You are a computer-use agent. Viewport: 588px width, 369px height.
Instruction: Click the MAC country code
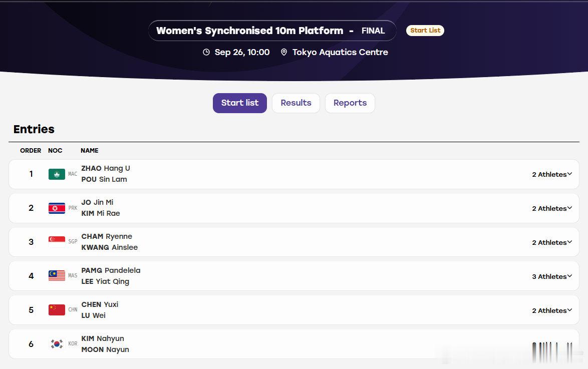(x=73, y=174)
